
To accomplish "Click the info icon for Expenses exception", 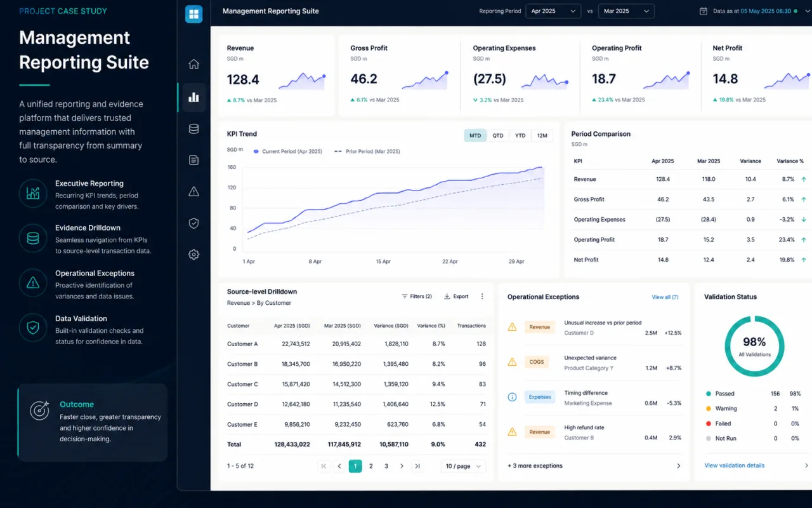I will click(x=512, y=397).
